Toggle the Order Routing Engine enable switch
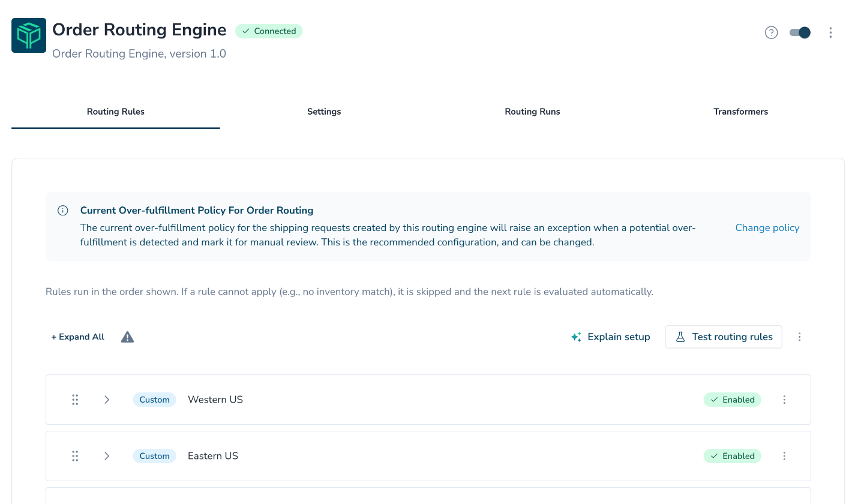This screenshot has width=861, height=504. click(800, 32)
